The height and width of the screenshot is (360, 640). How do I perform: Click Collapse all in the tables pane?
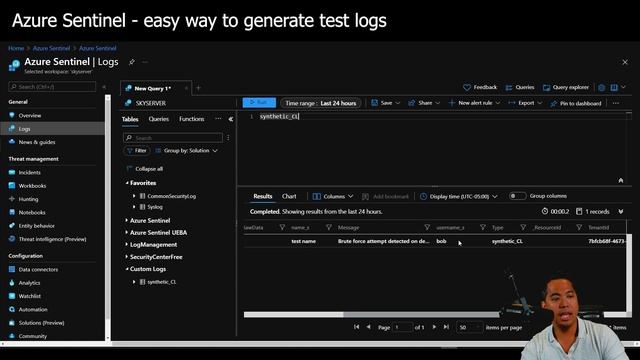click(x=145, y=169)
